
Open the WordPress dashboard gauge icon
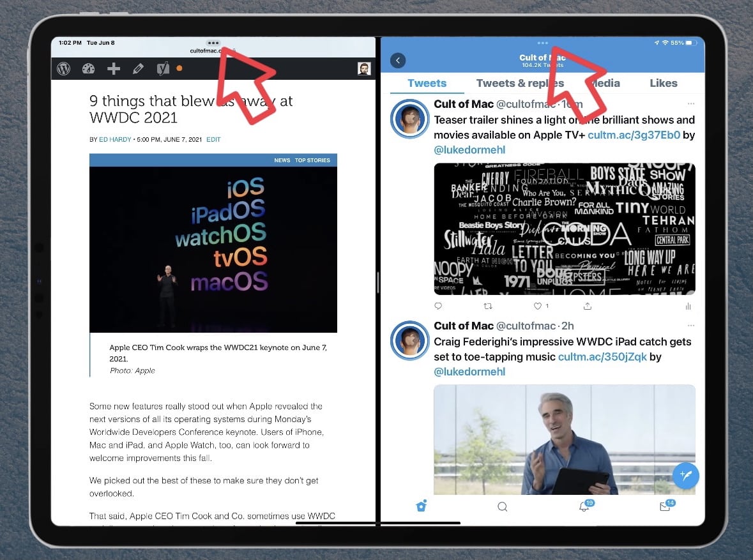click(89, 69)
